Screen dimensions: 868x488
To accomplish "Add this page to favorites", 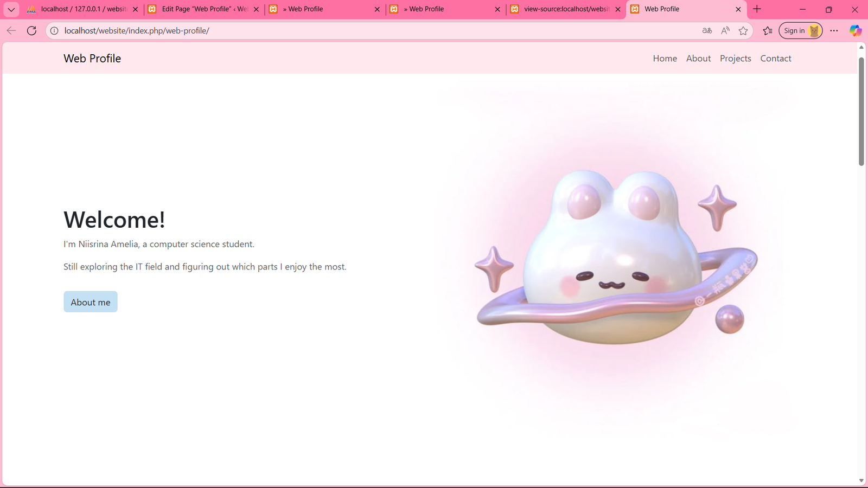I will (744, 30).
